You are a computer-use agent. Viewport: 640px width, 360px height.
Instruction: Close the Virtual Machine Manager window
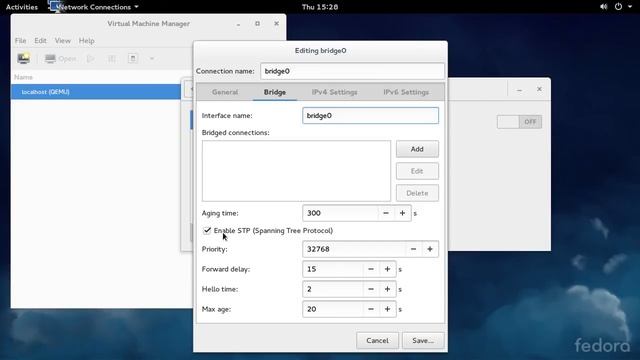pos(276,24)
